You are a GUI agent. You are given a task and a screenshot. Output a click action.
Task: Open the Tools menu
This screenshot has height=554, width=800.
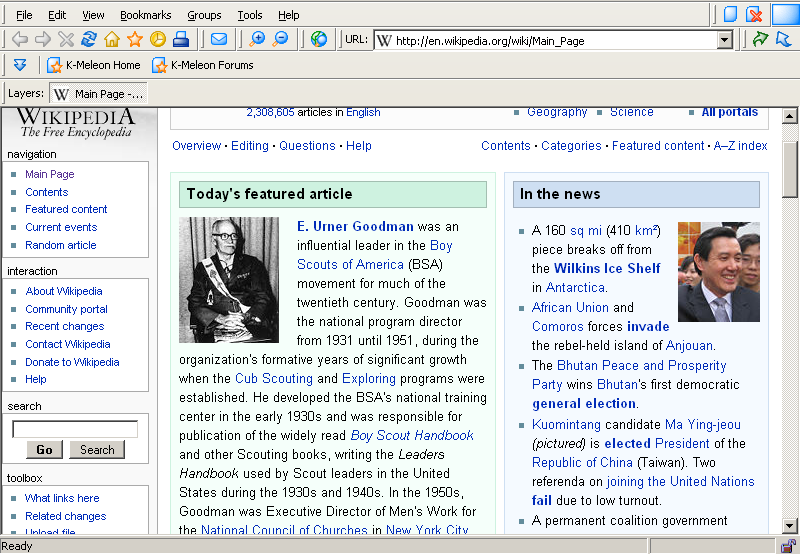tap(250, 15)
